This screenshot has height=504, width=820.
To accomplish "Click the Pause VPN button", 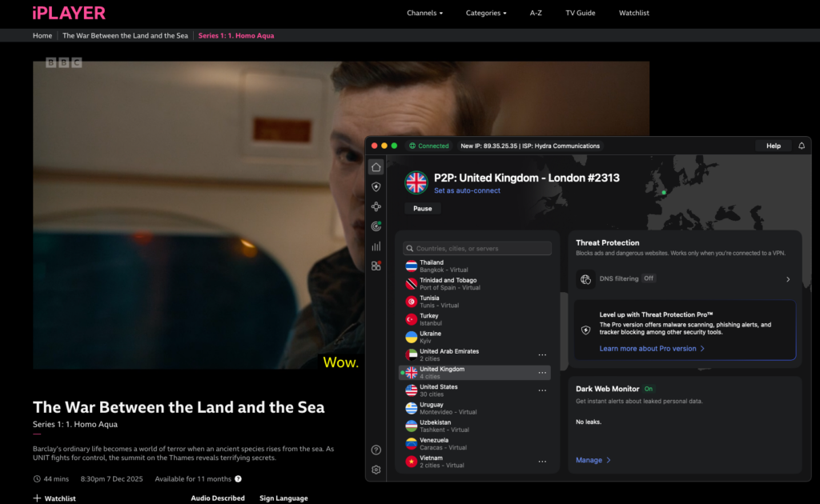I will [x=423, y=208].
